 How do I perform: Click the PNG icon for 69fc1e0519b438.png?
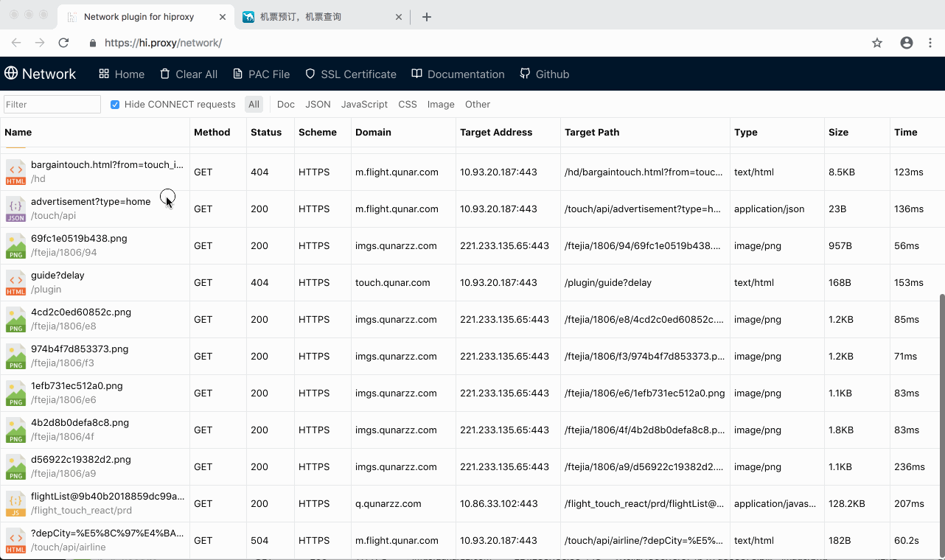[15, 246]
